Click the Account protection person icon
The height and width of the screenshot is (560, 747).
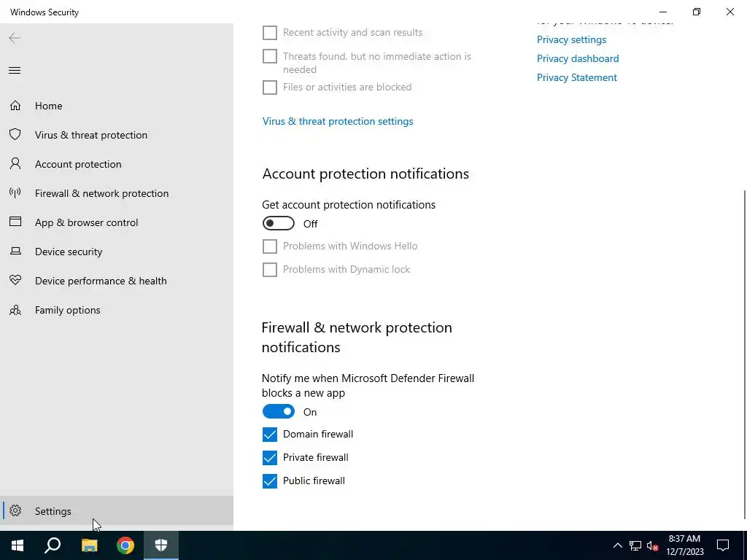tap(15, 164)
